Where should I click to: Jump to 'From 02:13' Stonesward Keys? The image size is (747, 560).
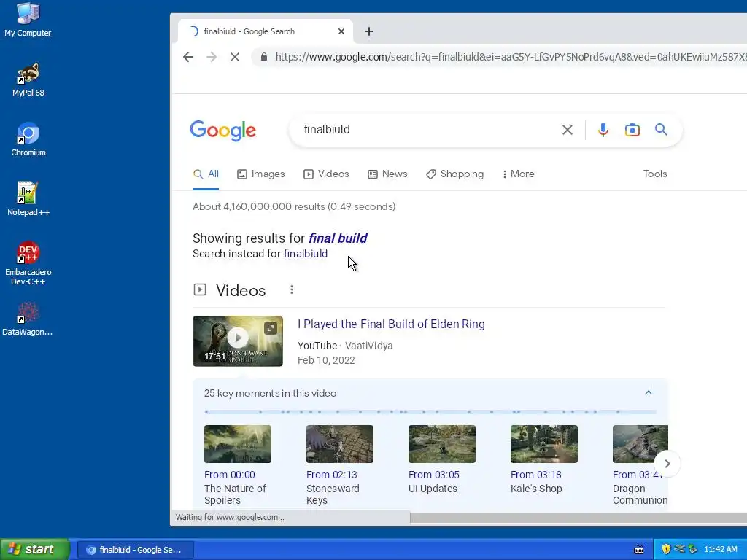[332, 475]
